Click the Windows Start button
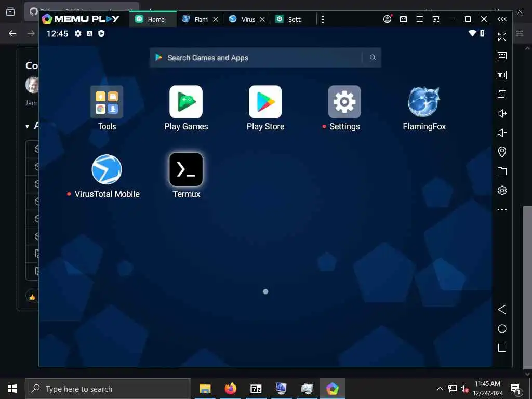Screen dimensions: 532x399 point(12,389)
